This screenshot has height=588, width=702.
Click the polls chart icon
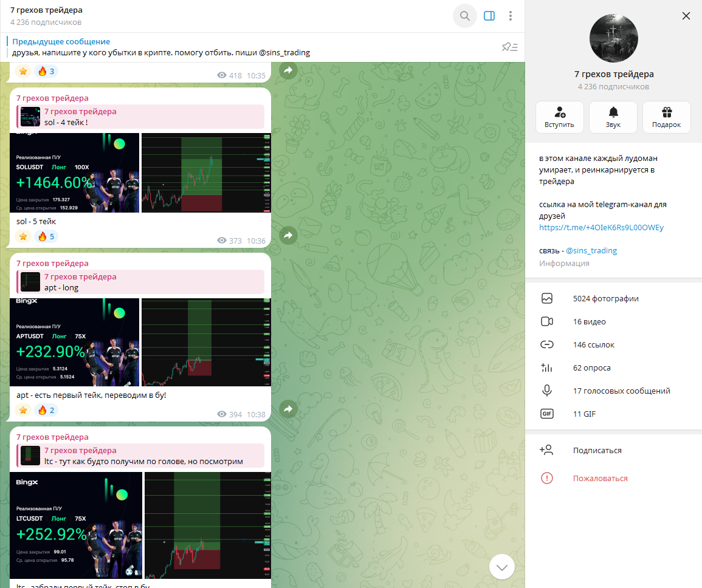pos(547,368)
